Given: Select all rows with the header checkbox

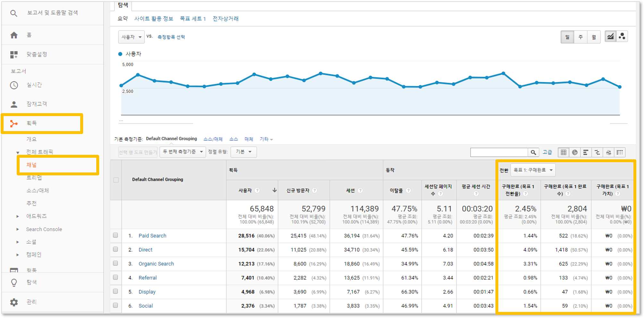Looking at the screenshot, I should click(116, 180).
